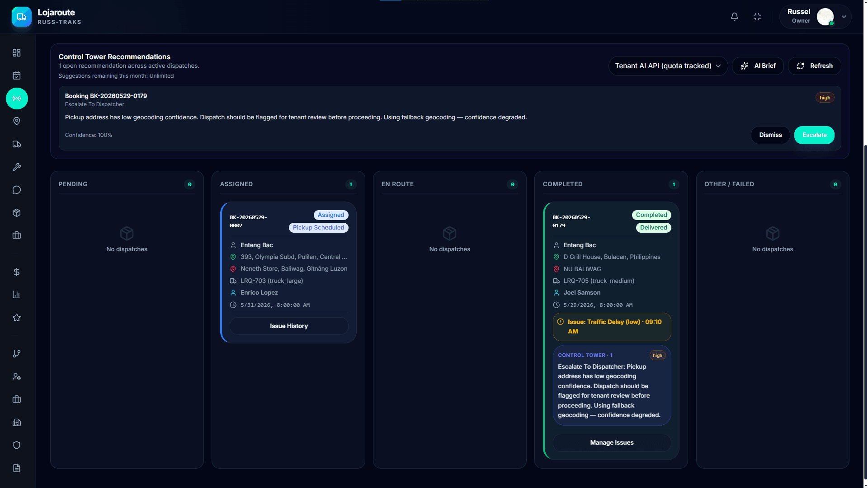Click the Assigned status badge
The image size is (868, 488).
click(x=331, y=215)
